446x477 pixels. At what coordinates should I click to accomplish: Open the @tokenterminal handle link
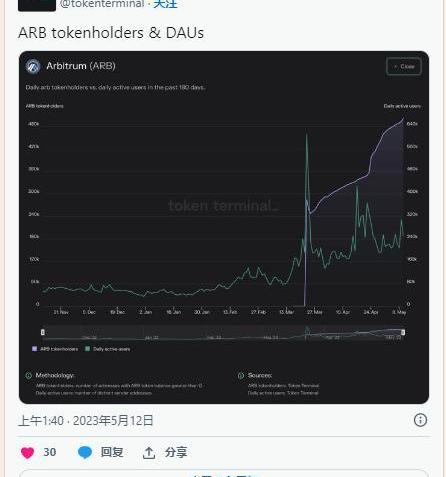[102, 4]
